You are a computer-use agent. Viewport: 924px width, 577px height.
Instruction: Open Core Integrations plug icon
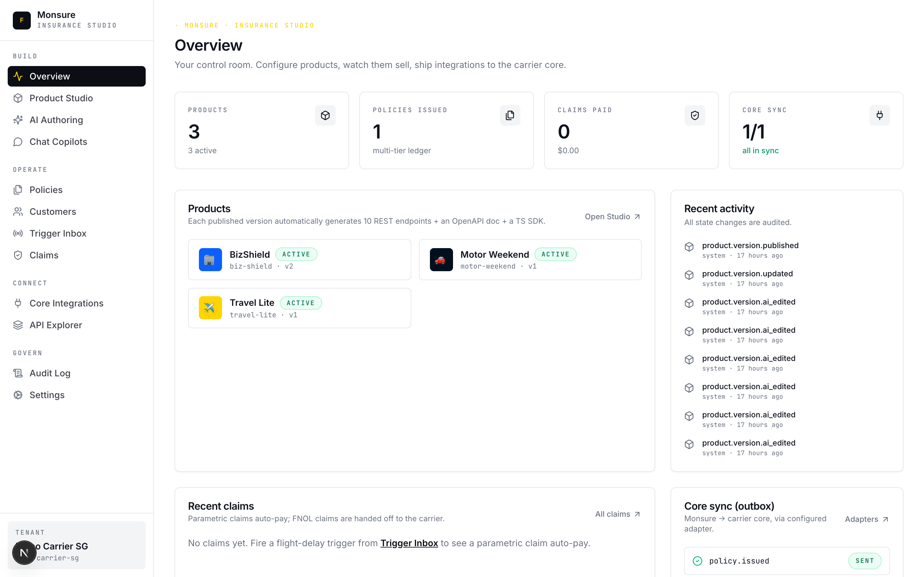pos(18,303)
